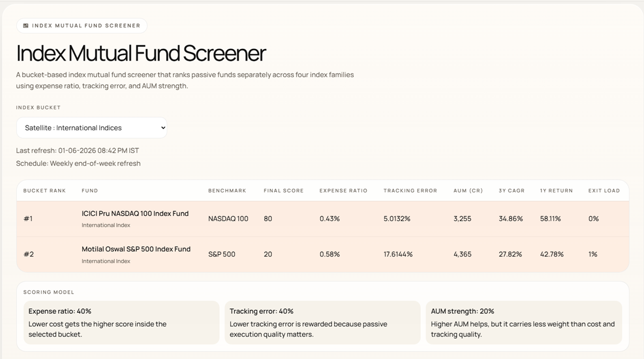Click the 'FINAL SCORE' column header
The width and height of the screenshot is (644, 359).
point(284,191)
